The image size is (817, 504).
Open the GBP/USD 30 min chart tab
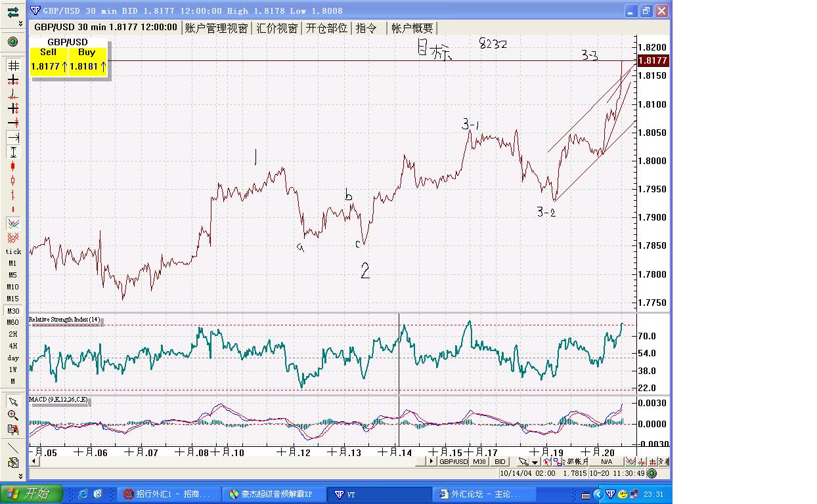point(105,27)
